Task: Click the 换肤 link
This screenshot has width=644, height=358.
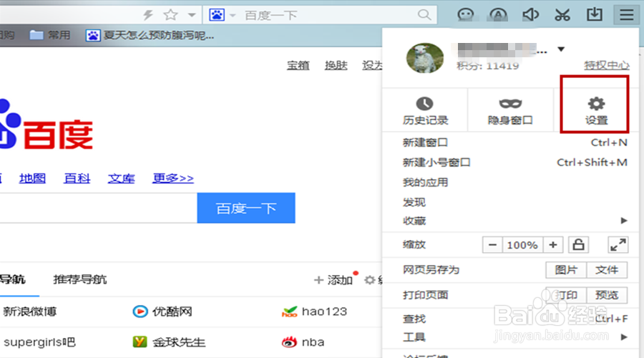Action: (x=336, y=65)
